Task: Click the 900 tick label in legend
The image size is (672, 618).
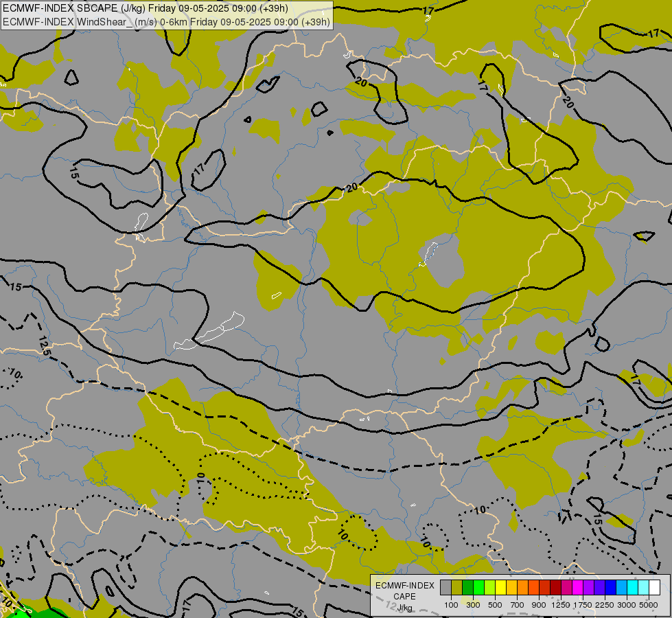Action: pyautogui.click(x=539, y=605)
